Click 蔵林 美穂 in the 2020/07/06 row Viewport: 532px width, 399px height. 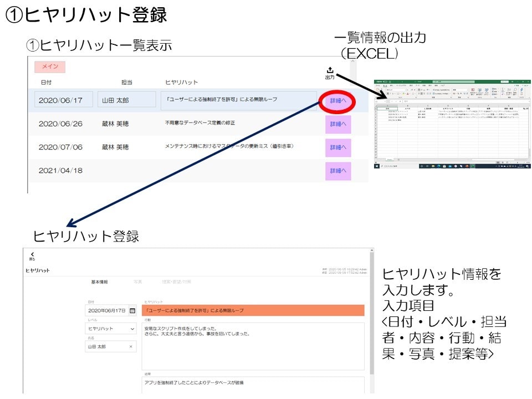click(x=115, y=147)
